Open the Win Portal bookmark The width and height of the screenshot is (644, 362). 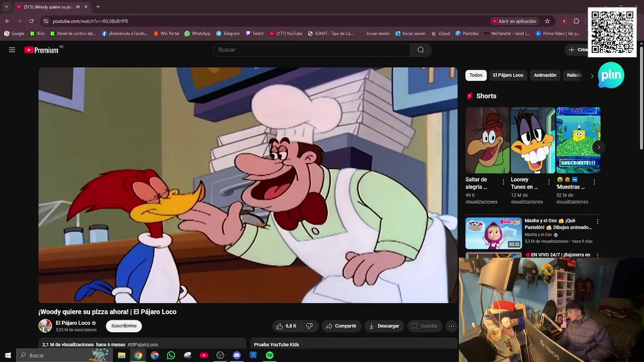166,34
